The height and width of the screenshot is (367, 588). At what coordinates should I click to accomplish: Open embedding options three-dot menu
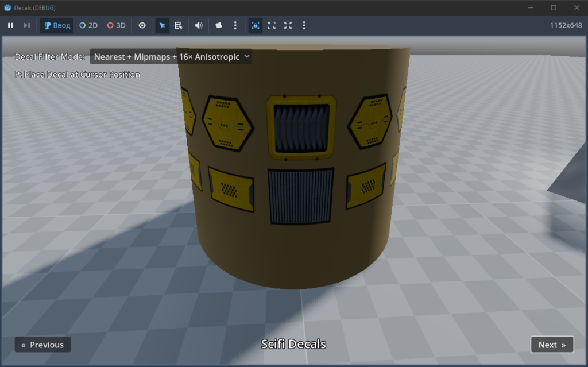[x=304, y=25]
